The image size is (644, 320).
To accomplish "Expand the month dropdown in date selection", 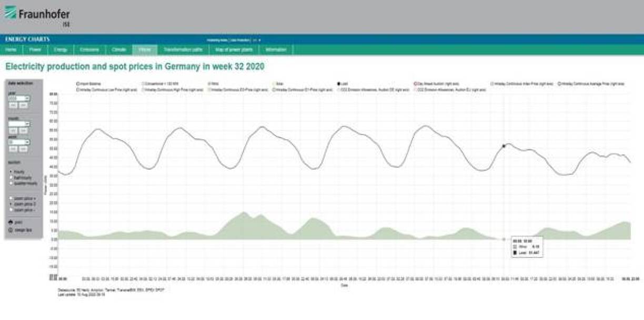I will [x=19, y=123].
